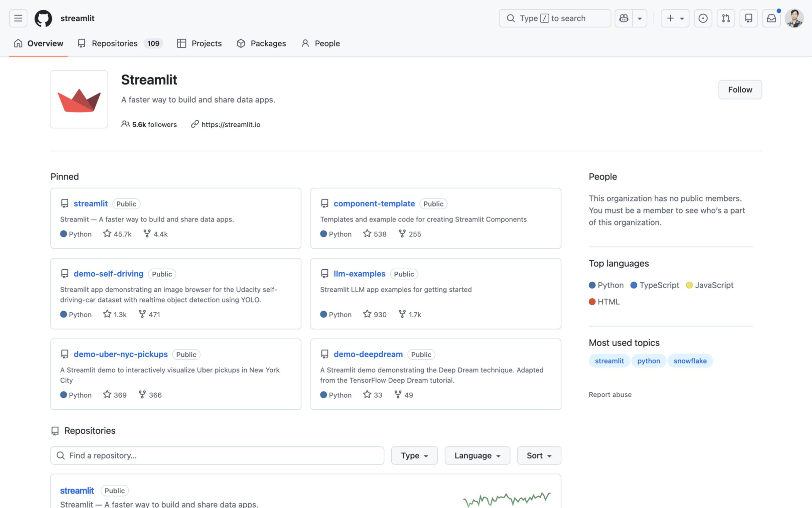Open the hamburger navigation menu

(x=18, y=18)
